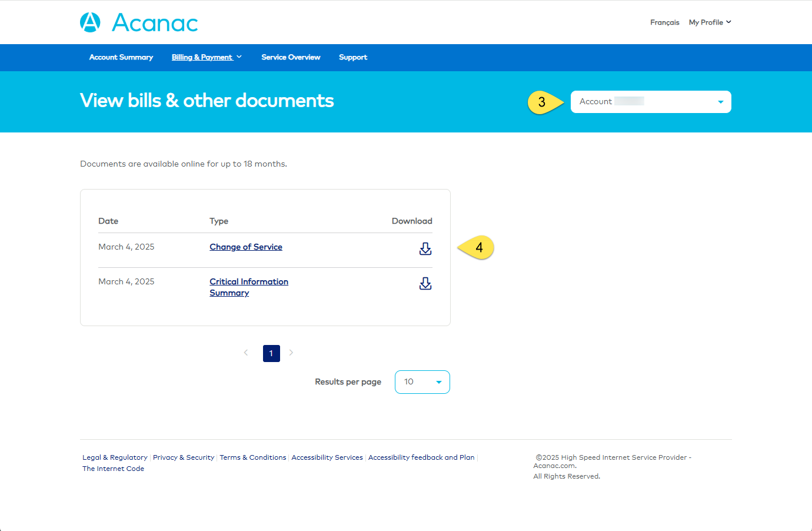The height and width of the screenshot is (531, 812).
Task: Select page 1 in pagination
Action: click(x=271, y=353)
